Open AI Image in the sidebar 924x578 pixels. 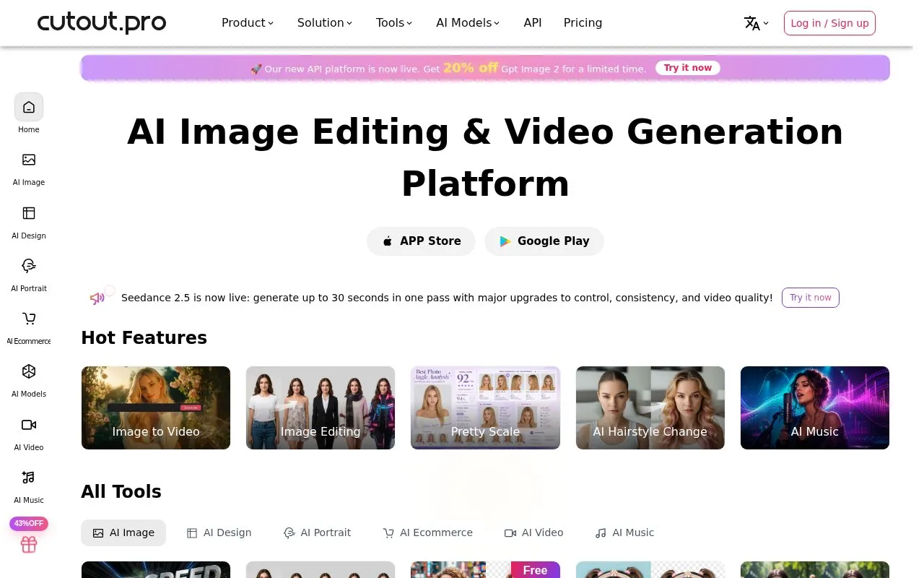pyautogui.click(x=29, y=167)
